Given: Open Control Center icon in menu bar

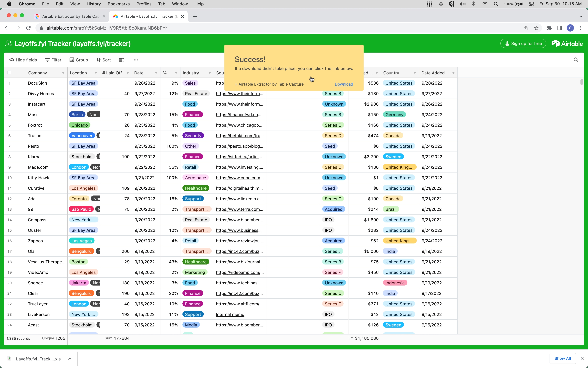Looking at the screenshot, I should [531, 4].
